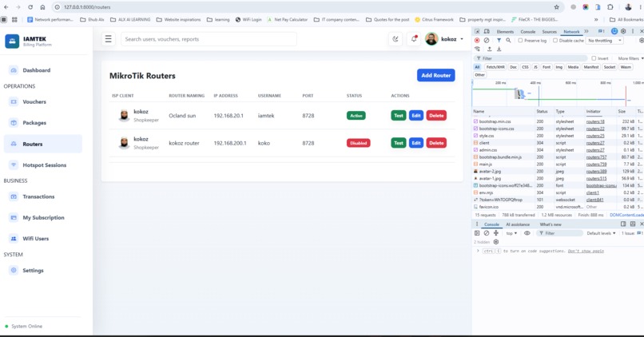Image resolution: width=644 pixels, height=337 pixels.
Task: Toggle the DevTools device toolbar icon
Action: click(487, 31)
